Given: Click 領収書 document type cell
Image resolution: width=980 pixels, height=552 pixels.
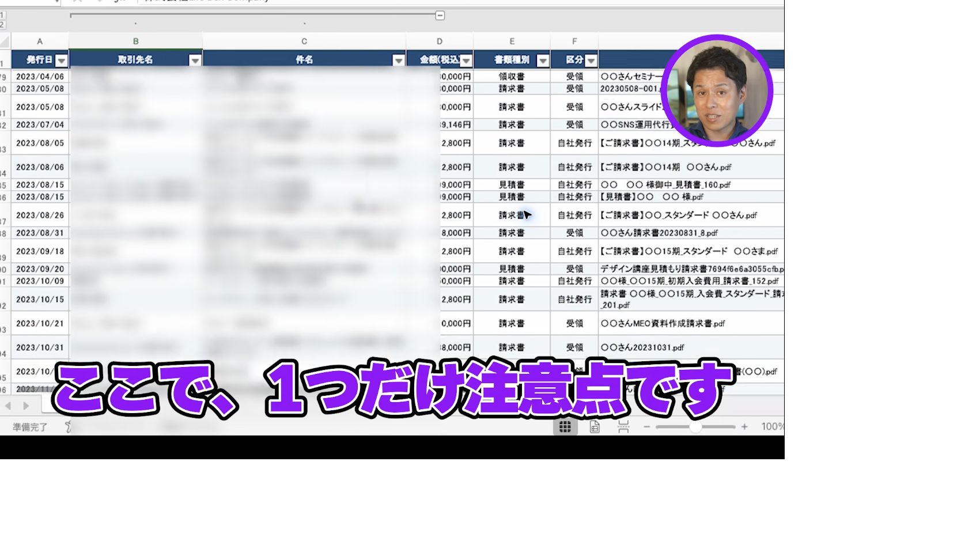Looking at the screenshot, I should pyautogui.click(x=512, y=76).
